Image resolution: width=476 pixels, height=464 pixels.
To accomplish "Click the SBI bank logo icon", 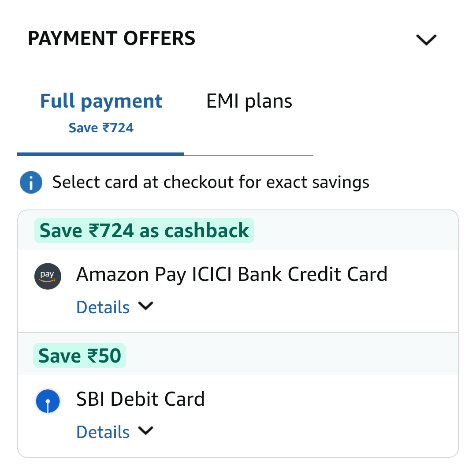I will [x=48, y=401].
